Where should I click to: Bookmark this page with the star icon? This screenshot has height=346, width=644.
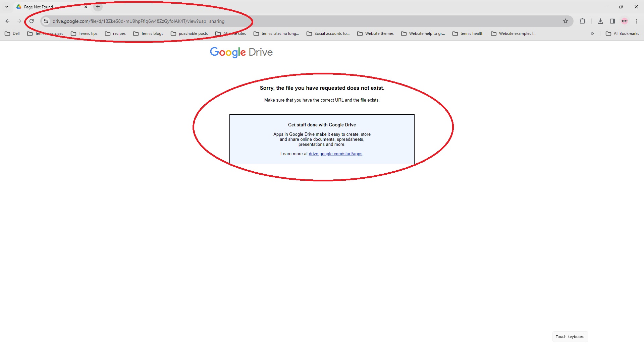pyautogui.click(x=566, y=21)
